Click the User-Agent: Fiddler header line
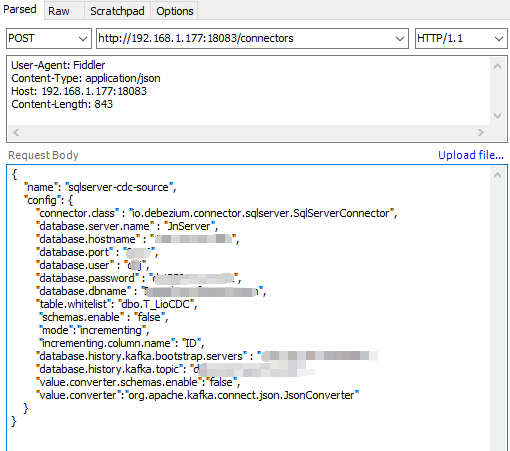This screenshot has width=510, height=451. coord(58,65)
